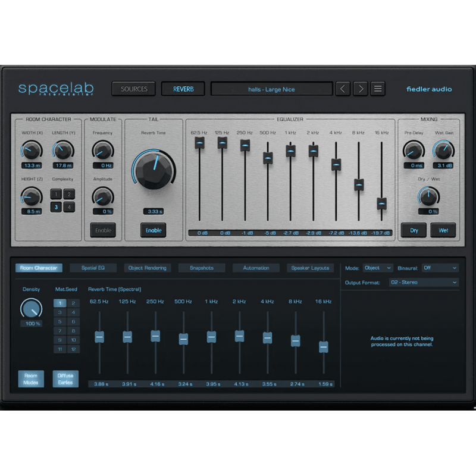Enable the Tail section
476x476 pixels.
(153, 230)
